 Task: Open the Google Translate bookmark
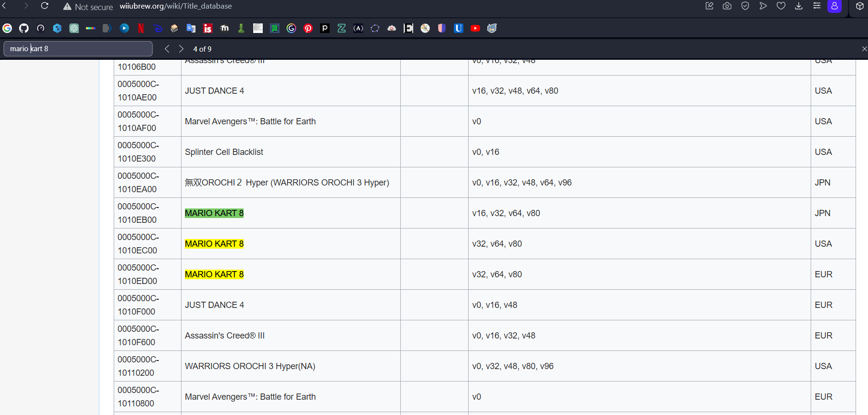pyautogui.click(x=191, y=28)
